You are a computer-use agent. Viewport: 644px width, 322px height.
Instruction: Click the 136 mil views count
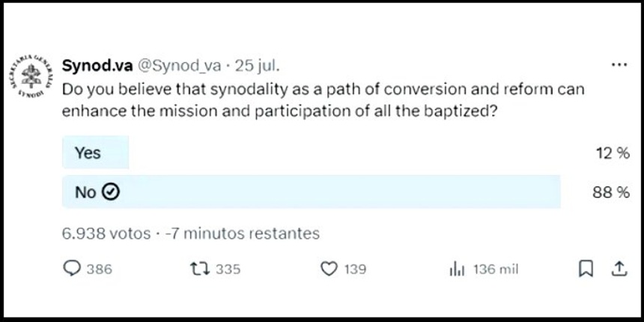click(496, 270)
